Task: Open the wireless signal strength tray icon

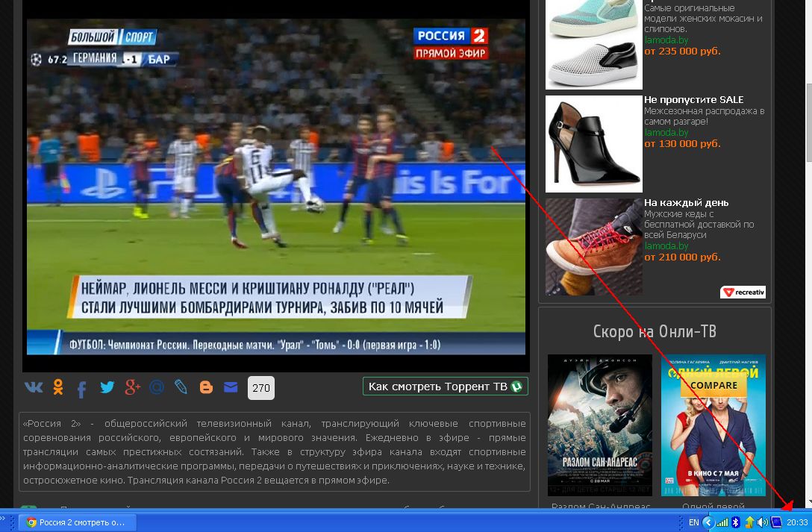Action: pos(722,523)
